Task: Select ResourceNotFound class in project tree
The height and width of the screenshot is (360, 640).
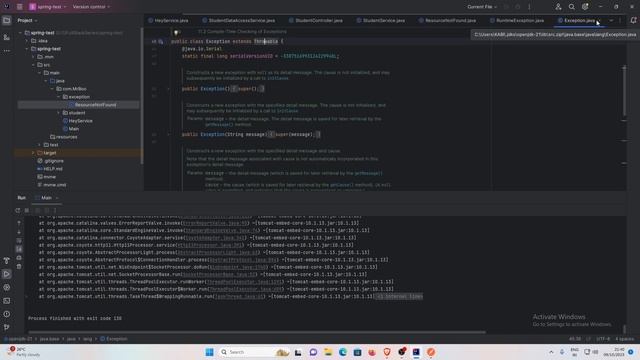Action: [x=92, y=105]
